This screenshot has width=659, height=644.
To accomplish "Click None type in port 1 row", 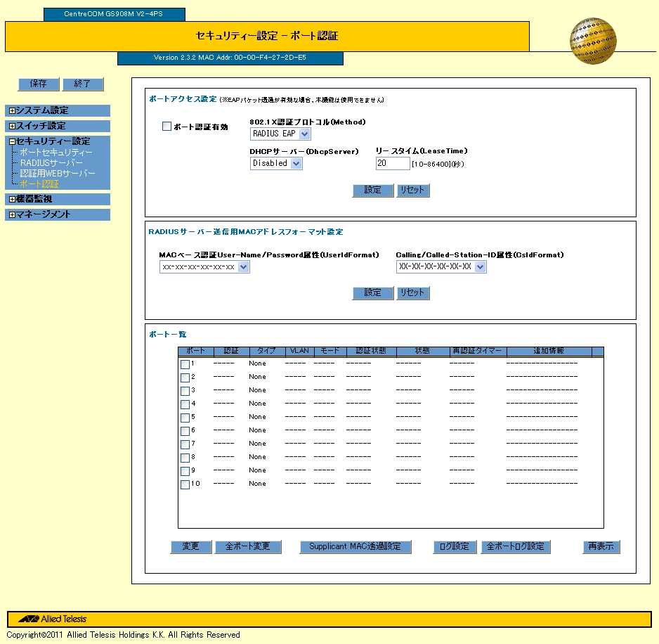I will tap(257, 363).
